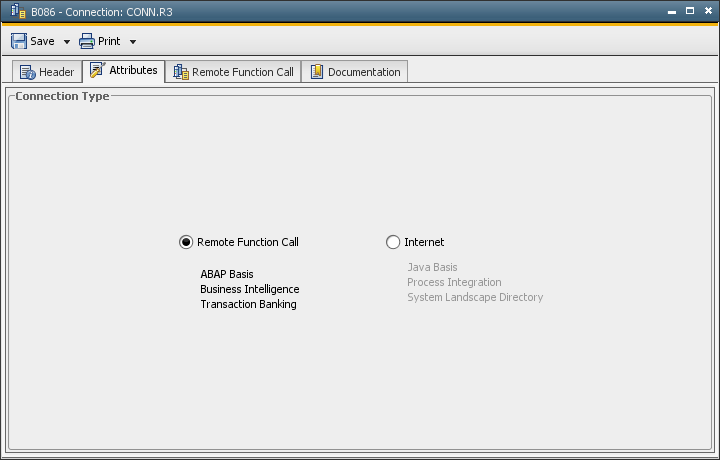
Task: Maximize the B086 Connection window
Action: (x=690, y=11)
